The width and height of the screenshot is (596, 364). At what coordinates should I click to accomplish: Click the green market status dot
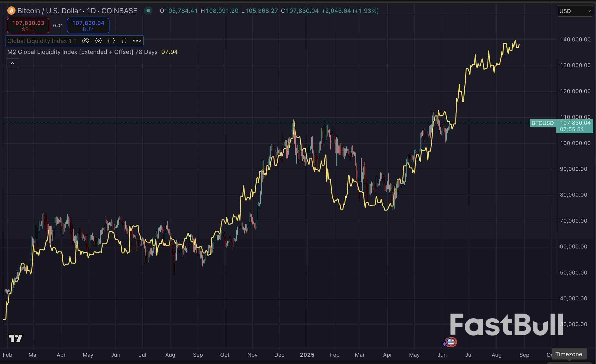pyautogui.click(x=148, y=11)
